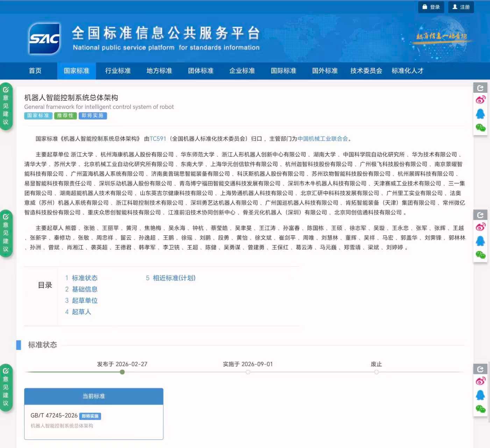Open the TC591 committee link
490x448 pixels.
click(158, 139)
